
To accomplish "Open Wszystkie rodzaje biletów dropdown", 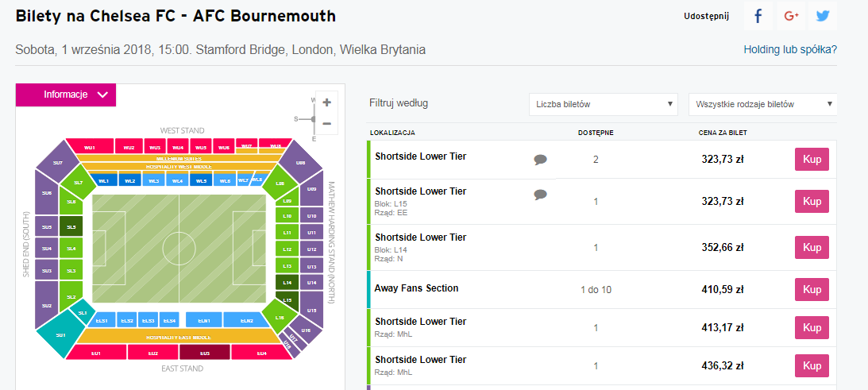I will pos(762,104).
